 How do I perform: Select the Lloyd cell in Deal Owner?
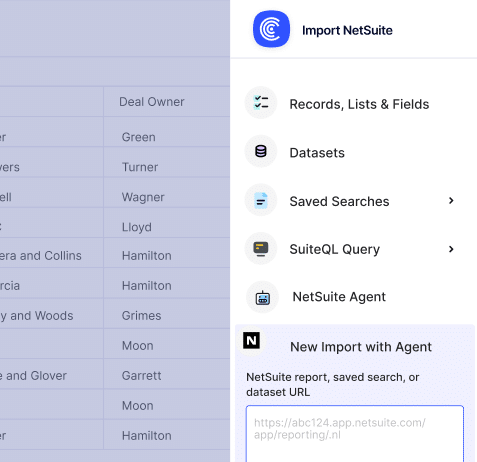(167, 223)
